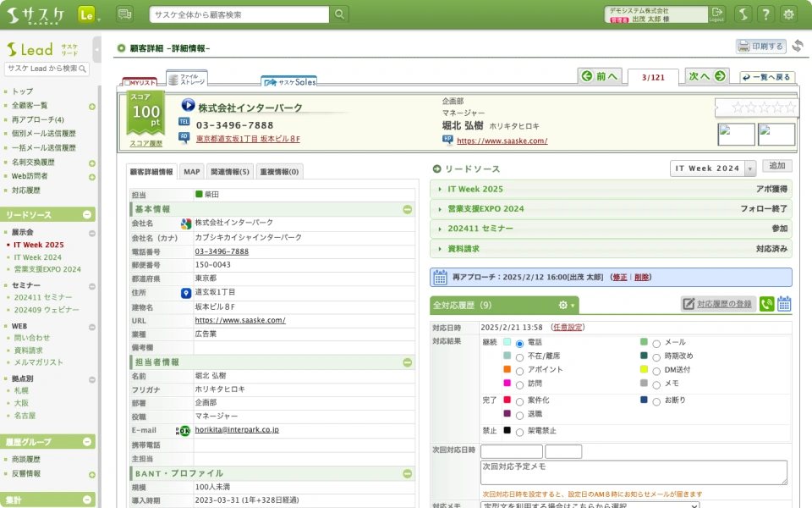The height and width of the screenshot is (508, 812).
Task: Collapse the 基本情報 section
Action: click(x=407, y=209)
